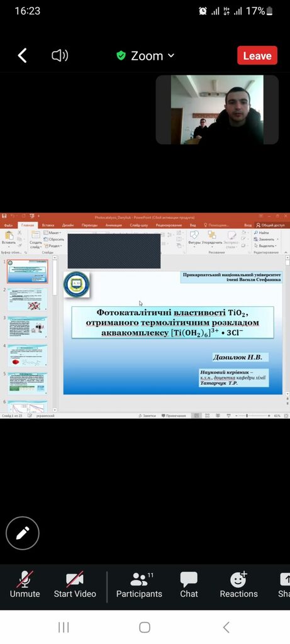Leave the meeting

click(257, 55)
